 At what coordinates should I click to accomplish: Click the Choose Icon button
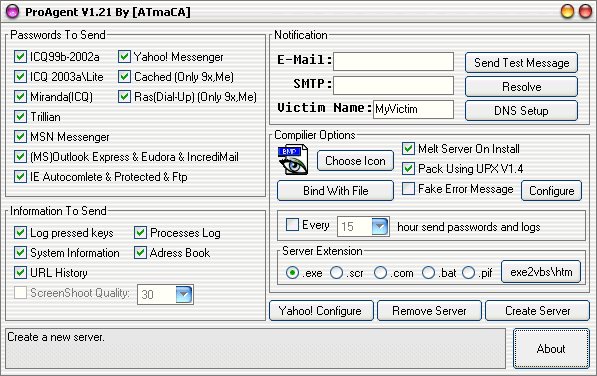pyautogui.click(x=355, y=161)
